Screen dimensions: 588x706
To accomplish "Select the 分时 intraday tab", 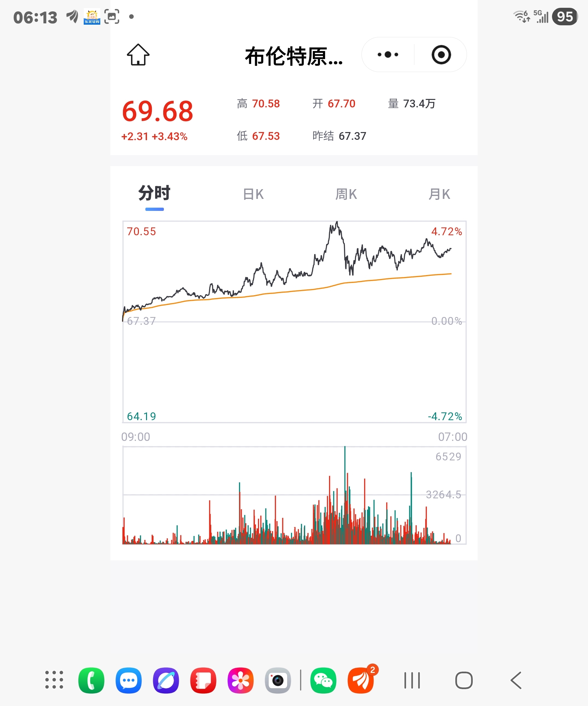I will (x=154, y=194).
